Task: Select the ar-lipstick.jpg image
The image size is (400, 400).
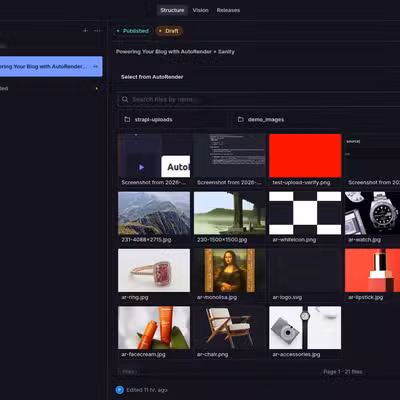Action: (372, 270)
